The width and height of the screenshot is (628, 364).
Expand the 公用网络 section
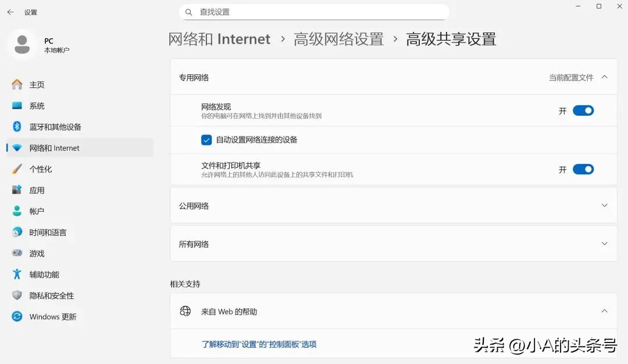pyautogui.click(x=605, y=205)
